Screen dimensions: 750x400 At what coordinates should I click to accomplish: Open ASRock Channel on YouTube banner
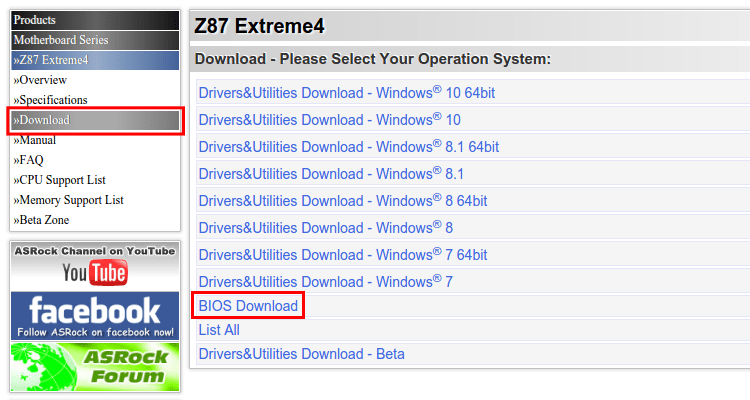click(95, 266)
